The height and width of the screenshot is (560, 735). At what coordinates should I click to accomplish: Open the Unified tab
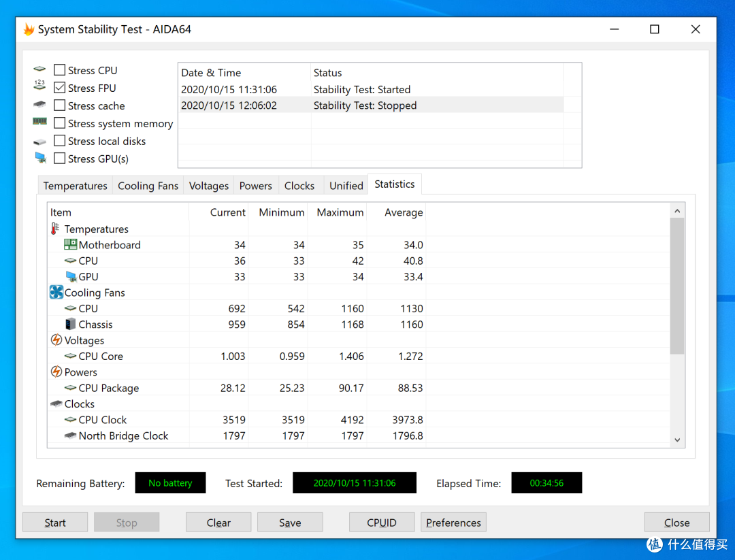(x=346, y=186)
